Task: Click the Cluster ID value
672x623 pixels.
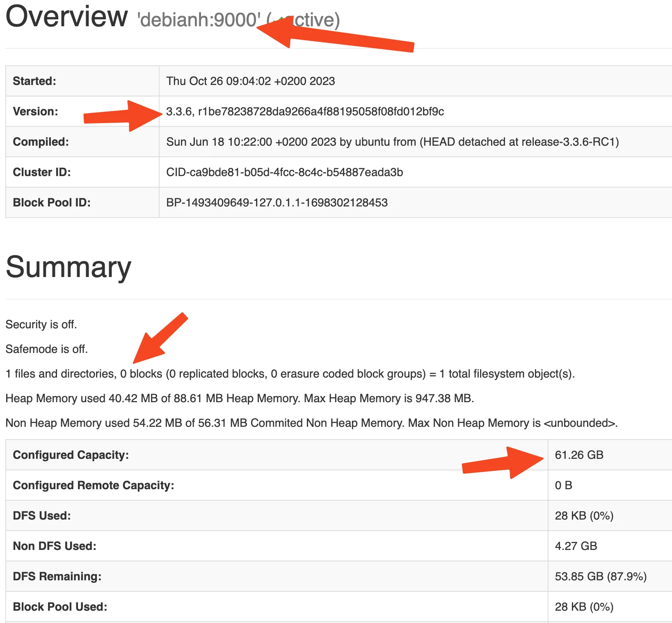Action: [284, 172]
